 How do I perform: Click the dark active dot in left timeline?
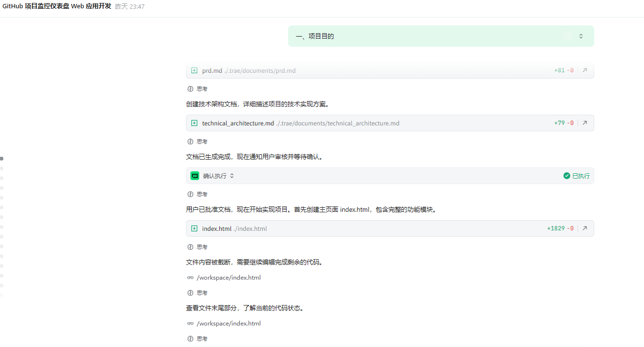click(x=2, y=159)
